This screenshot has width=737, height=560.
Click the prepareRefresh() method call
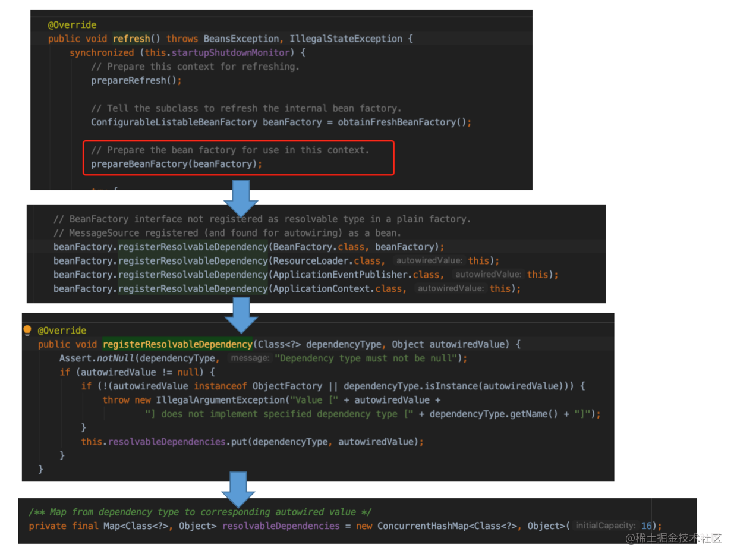[x=136, y=80]
